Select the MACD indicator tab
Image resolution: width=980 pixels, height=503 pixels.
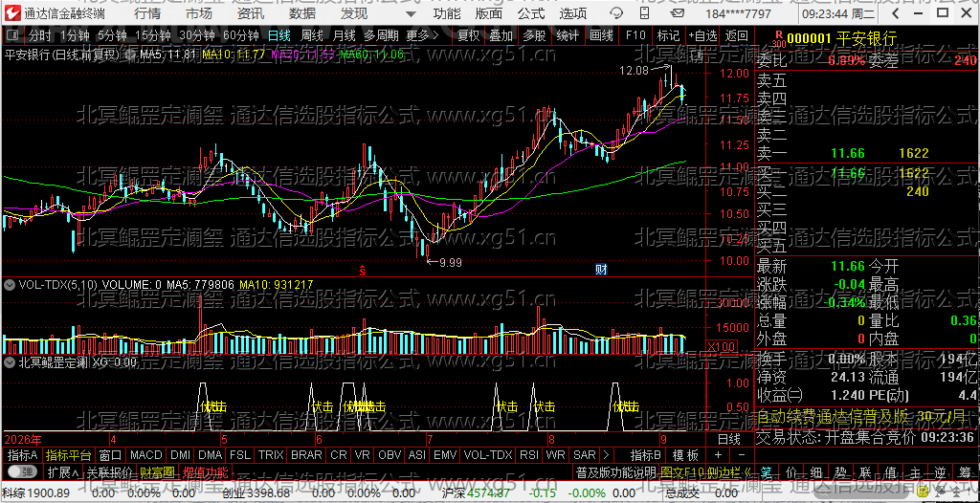pos(146,455)
